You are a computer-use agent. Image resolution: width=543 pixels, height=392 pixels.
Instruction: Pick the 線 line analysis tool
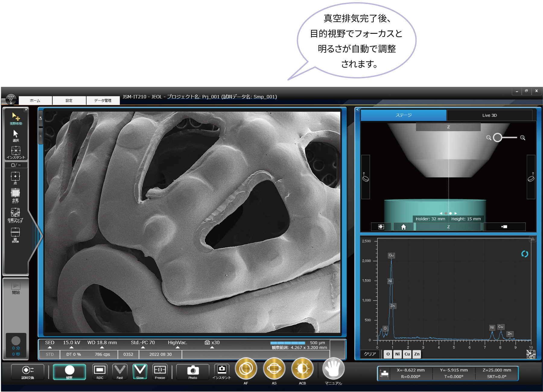(15, 234)
